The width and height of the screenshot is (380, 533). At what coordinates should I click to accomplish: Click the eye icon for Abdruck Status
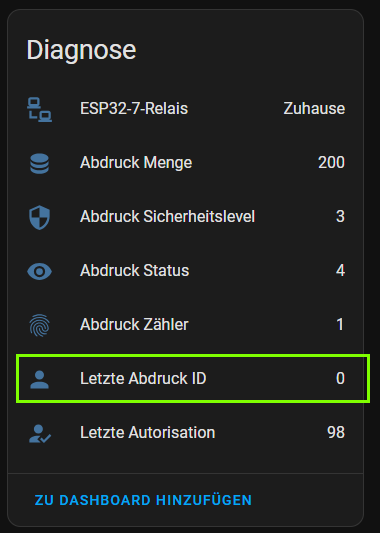(39, 271)
